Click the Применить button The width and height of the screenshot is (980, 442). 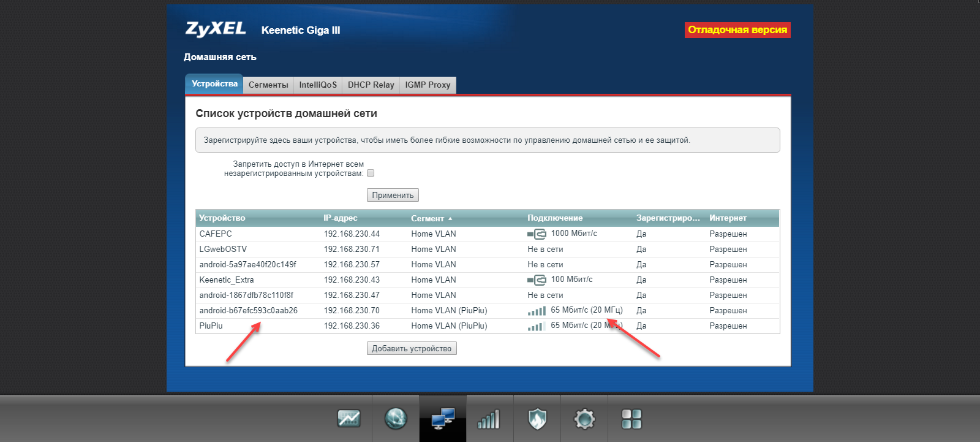(393, 195)
